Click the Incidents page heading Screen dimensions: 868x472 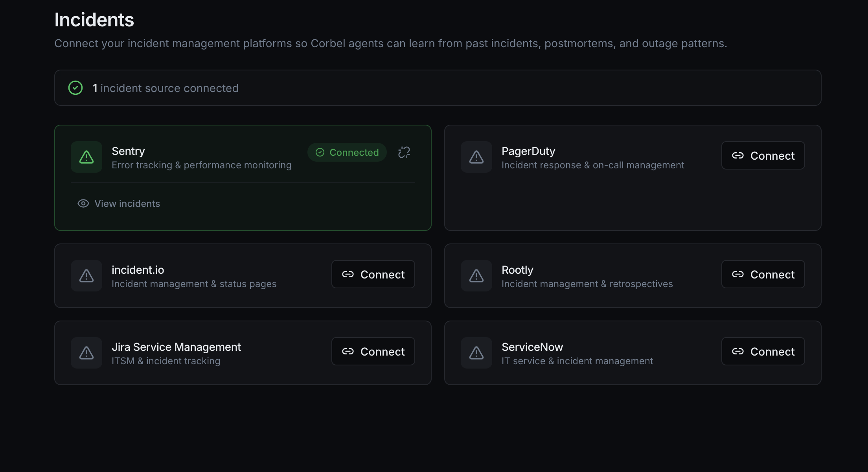(94, 19)
